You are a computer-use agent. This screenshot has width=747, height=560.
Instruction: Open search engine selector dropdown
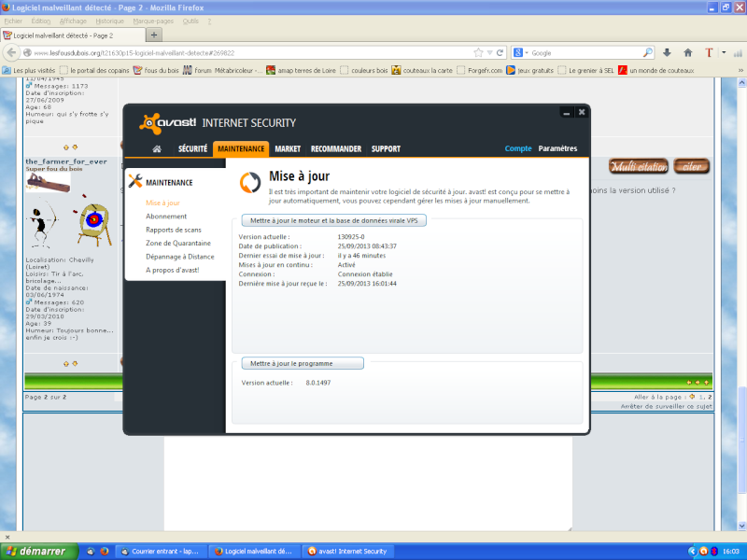(x=521, y=53)
